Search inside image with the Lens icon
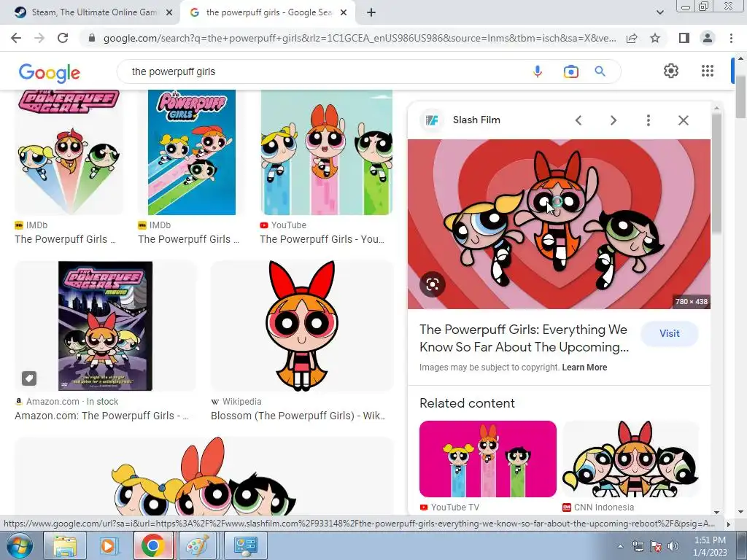The width and height of the screenshot is (747, 560). click(x=433, y=284)
